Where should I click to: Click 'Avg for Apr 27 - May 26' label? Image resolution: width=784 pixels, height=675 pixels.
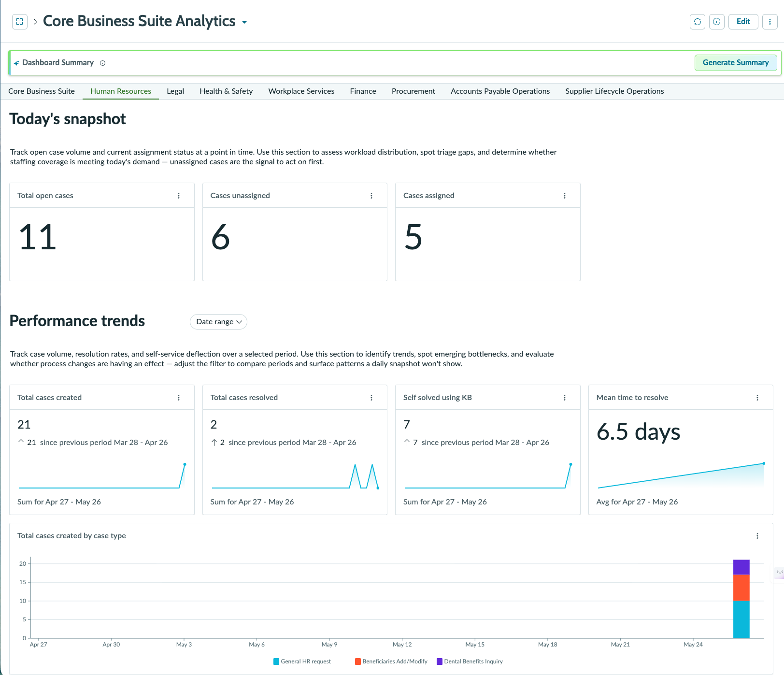(637, 502)
